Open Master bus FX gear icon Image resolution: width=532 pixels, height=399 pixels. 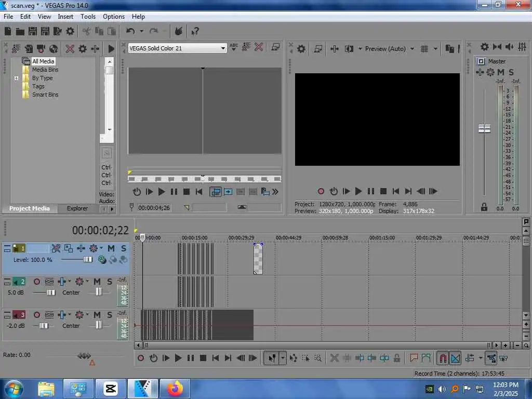(x=490, y=72)
